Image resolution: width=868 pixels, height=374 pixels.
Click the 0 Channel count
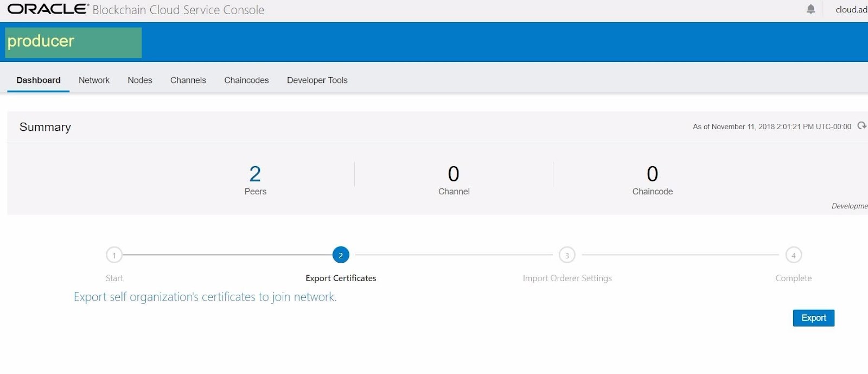pyautogui.click(x=454, y=174)
